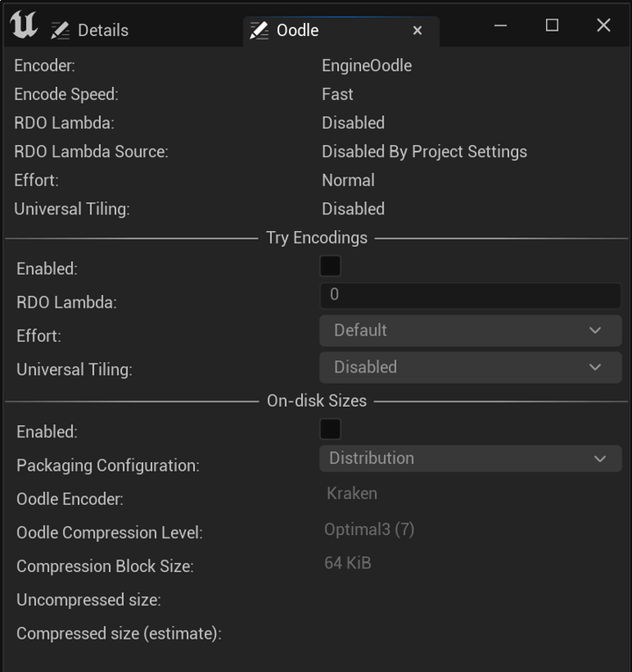Close the window
Image resolution: width=632 pixels, height=672 pixels.
[x=604, y=25]
